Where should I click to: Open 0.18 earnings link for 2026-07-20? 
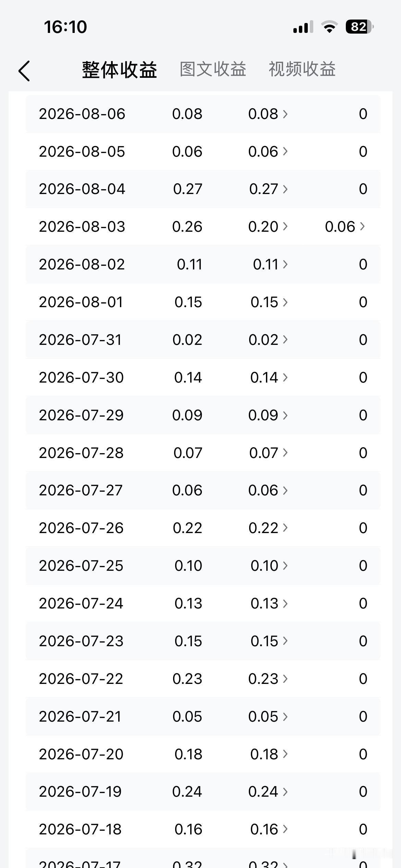click(264, 754)
